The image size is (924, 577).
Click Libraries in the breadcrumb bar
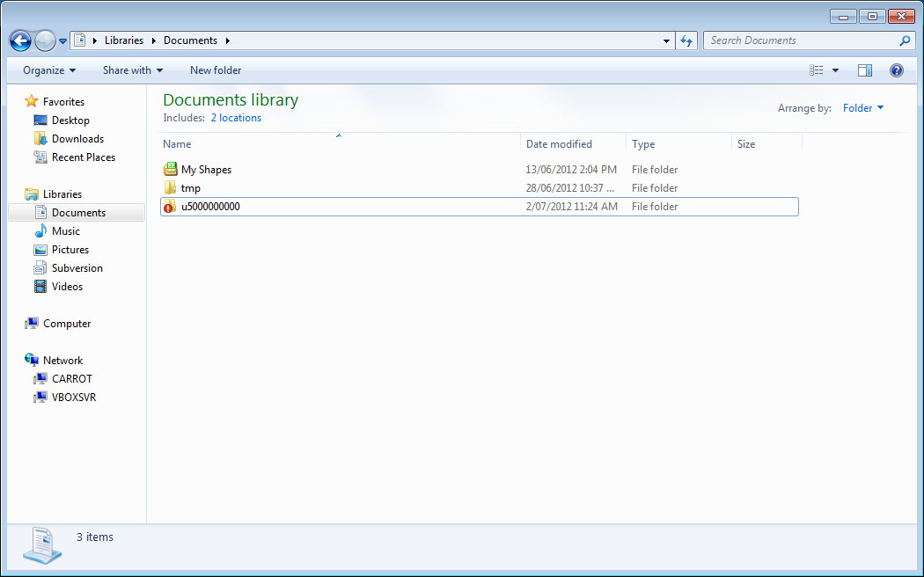coord(123,40)
